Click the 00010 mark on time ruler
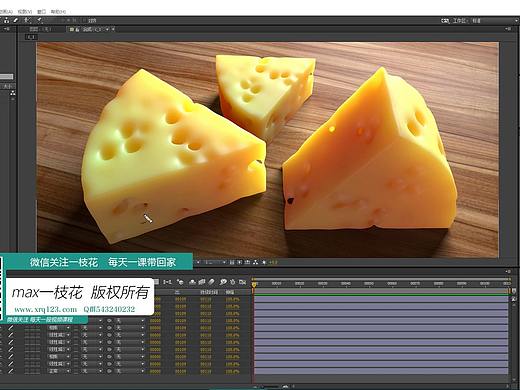This screenshot has width=520, height=390. click(x=276, y=283)
